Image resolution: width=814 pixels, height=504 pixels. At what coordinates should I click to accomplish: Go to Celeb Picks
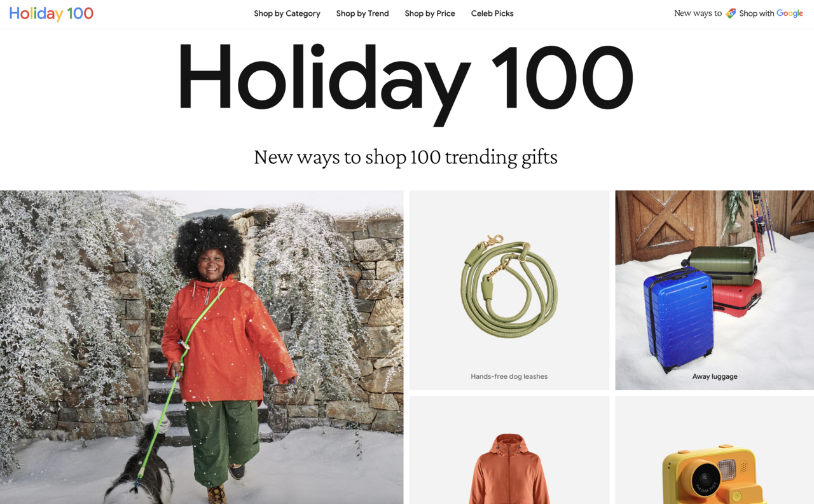coord(492,13)
